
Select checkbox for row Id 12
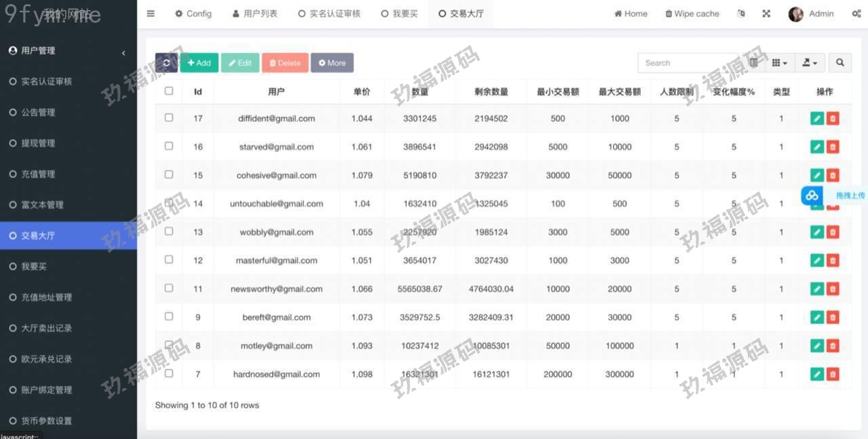coord(169,260)
